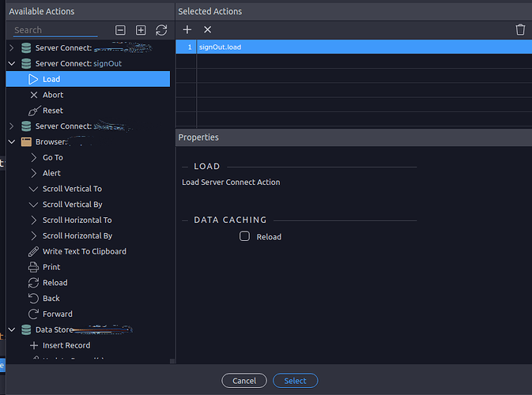The height and width of the screenshot is (395, 532).
Task: Click the X remove icon in Selected Actions toolbar
Action: pos(207,30)
